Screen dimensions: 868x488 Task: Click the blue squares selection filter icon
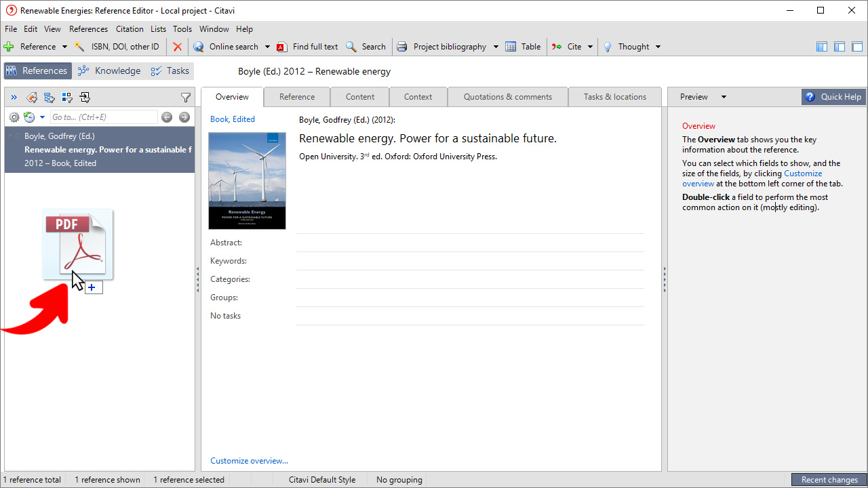67,98
